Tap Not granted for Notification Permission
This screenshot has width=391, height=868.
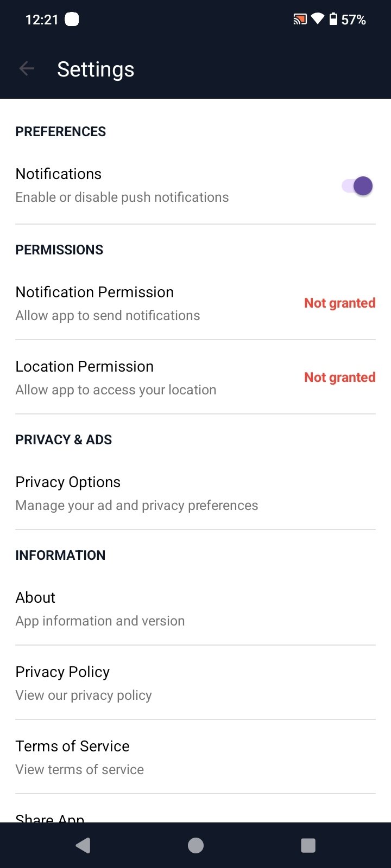point(339,303)
